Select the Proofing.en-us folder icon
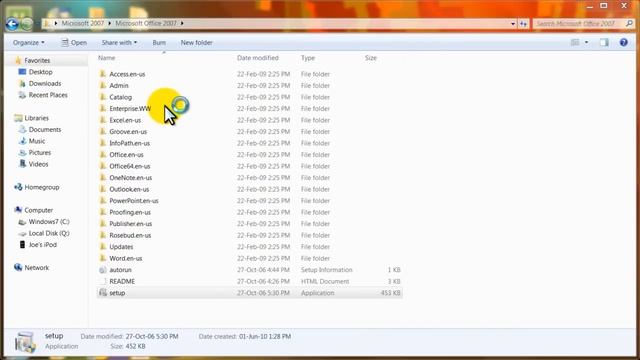This screenshot has width=640, height=360. click(103, 212)
